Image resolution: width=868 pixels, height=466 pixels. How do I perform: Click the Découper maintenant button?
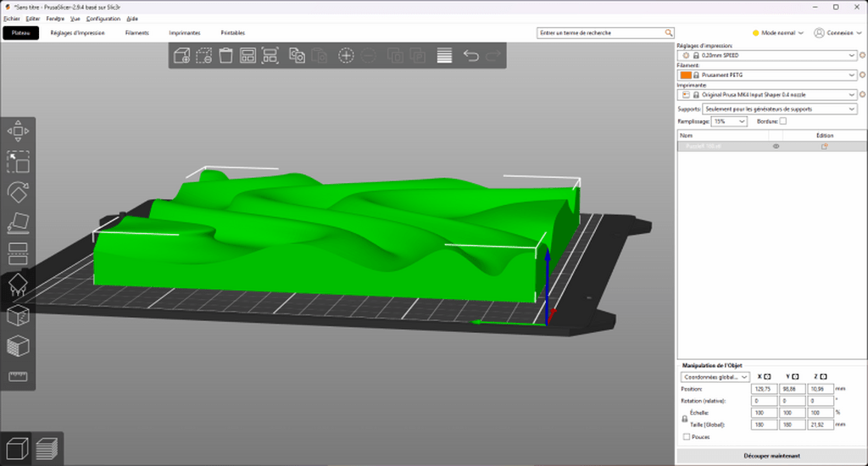tap(771, 456)
